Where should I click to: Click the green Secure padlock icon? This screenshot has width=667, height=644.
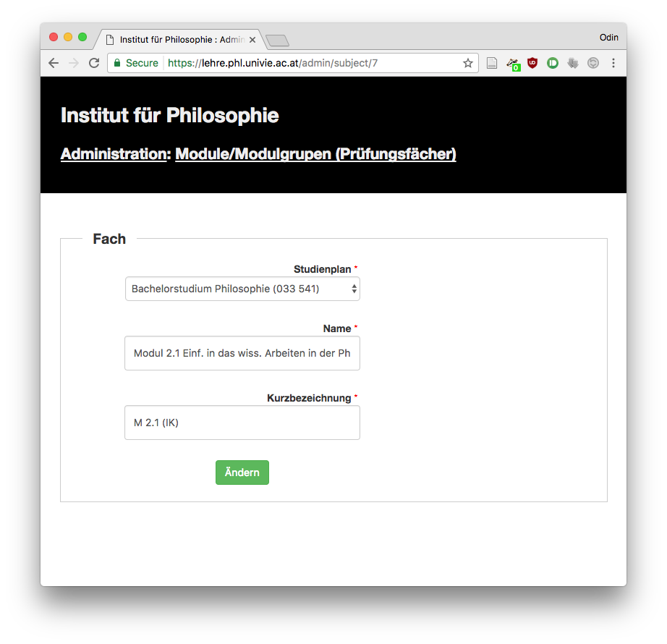pos(117,63)
